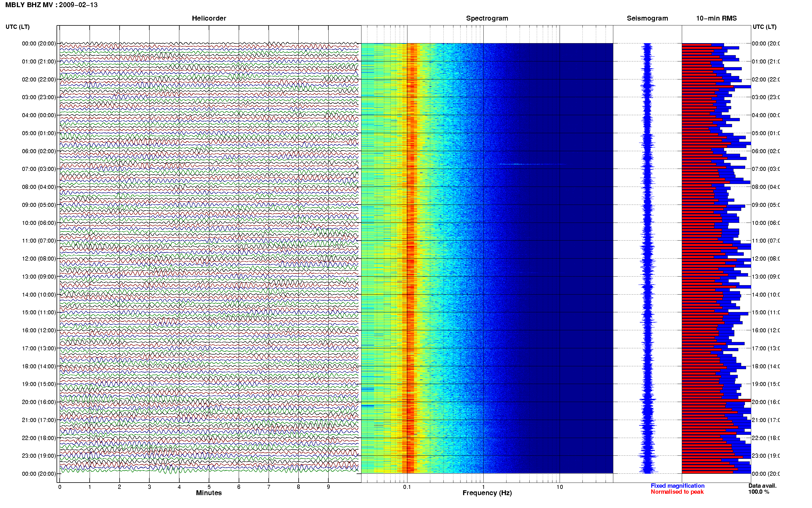Click the Minutes axis label
Screen dimensions: 812x508
click(x=209, y=493)
